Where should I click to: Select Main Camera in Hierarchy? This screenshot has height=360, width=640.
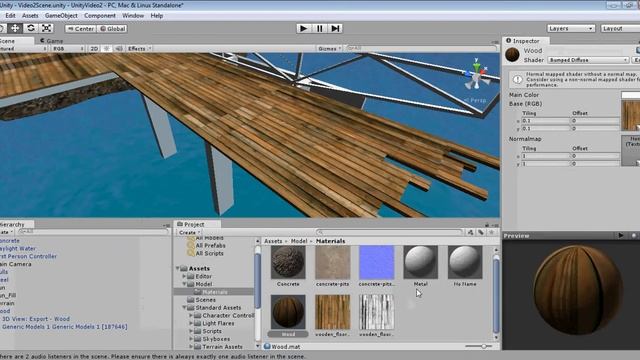[x=16, y=264]
